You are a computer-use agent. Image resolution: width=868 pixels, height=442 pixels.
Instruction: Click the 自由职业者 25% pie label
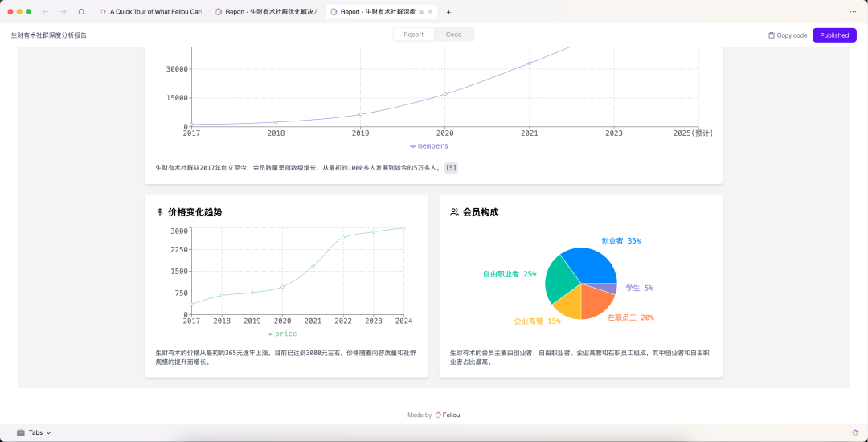click(x=510, y=274)
